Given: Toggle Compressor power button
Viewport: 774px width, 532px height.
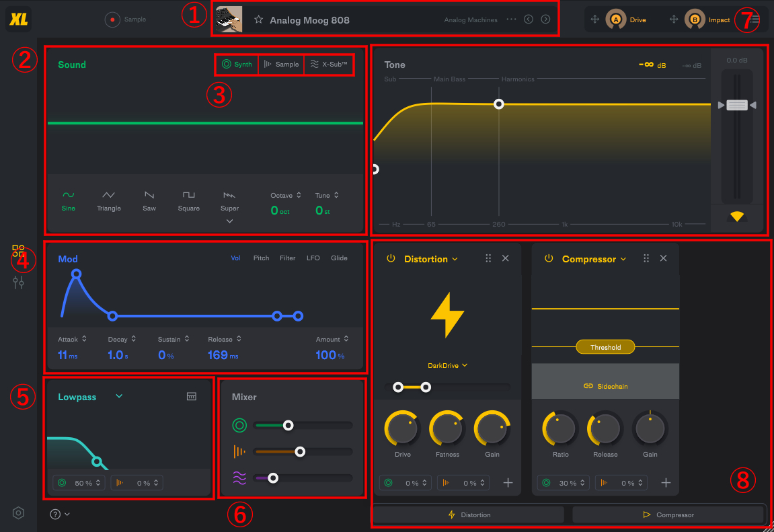Looking at the screenshot, I should pos(549,258).
